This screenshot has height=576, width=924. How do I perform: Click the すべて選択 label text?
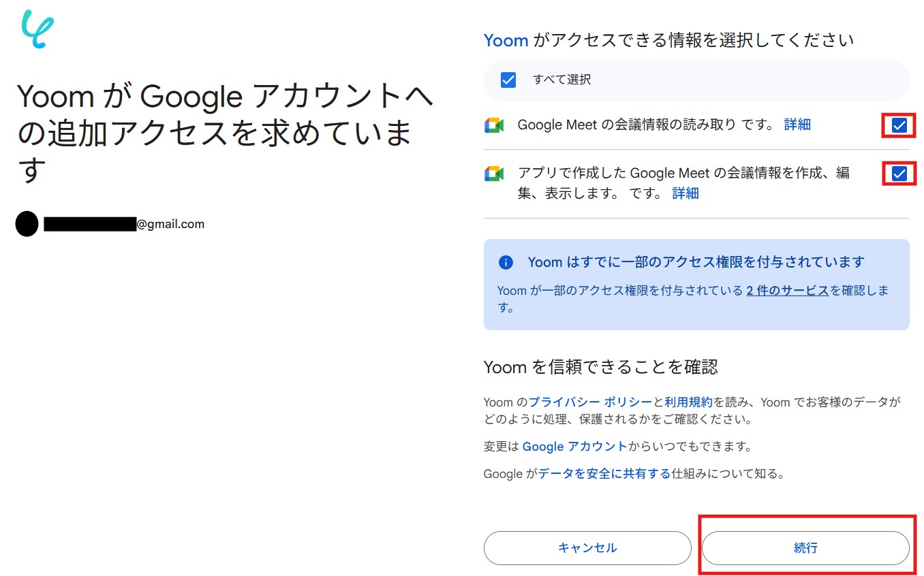[x=561, y=80]
